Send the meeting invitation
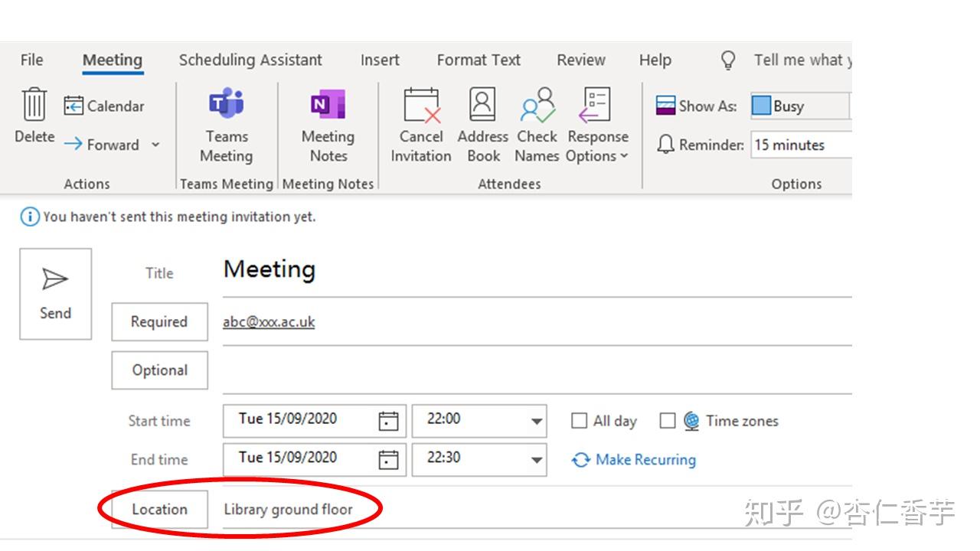 coord(55,294)
